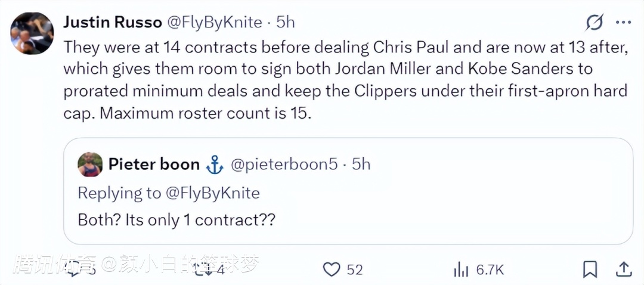Click the share arrow icon

pos(623,269)
